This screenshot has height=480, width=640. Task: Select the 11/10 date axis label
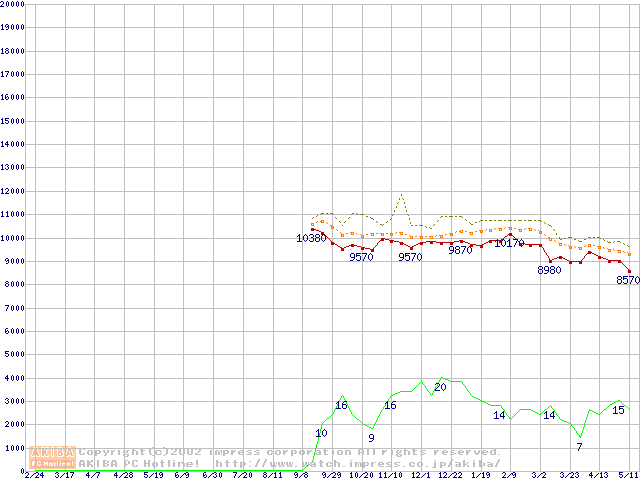click(390, 475)
